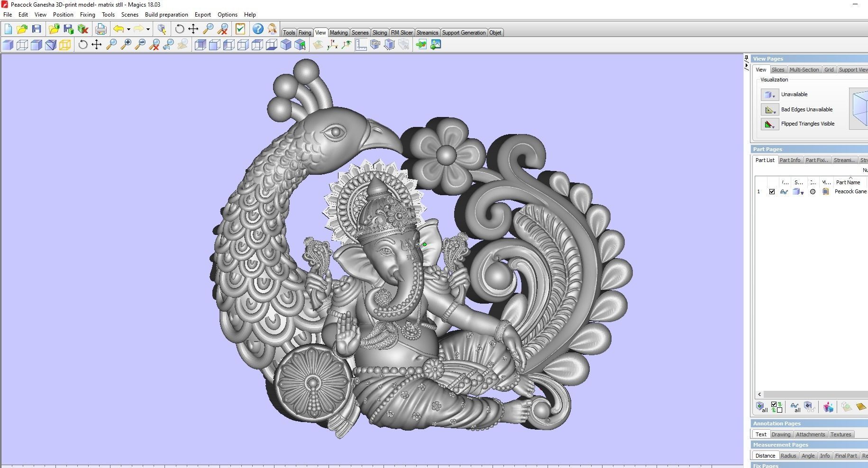Screen dimensions: 868x468
Task: Click the Isometric view cube icon
Action: [x=286, y=45]
